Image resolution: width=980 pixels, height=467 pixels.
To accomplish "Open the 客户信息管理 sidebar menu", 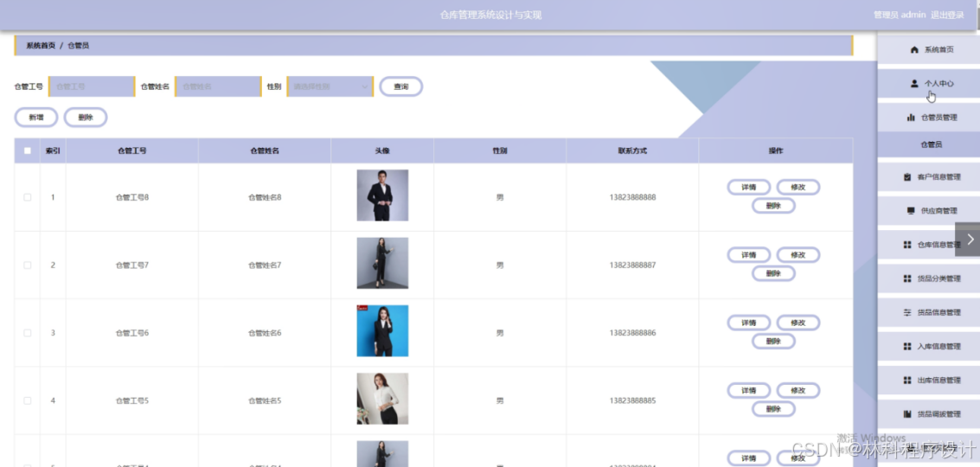I will point(928,177).
